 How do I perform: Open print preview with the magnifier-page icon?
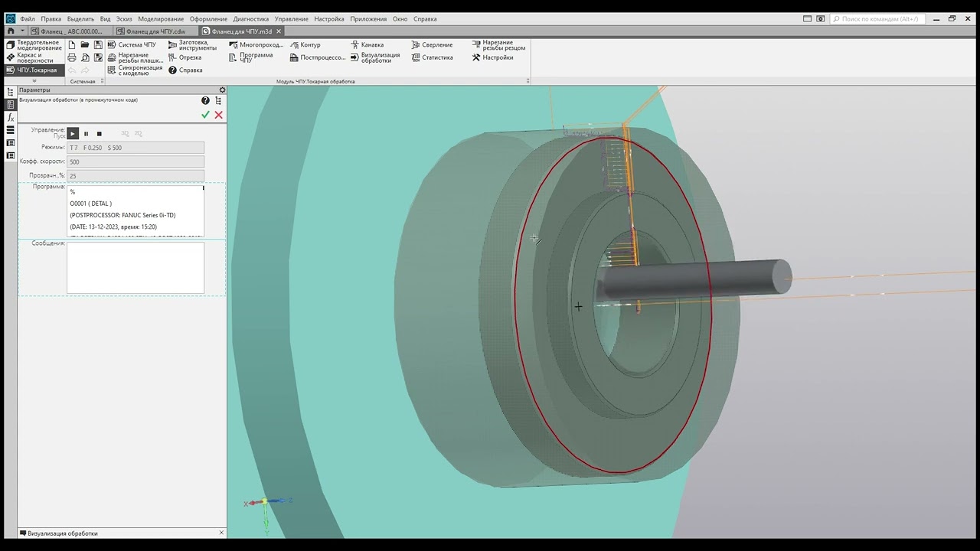(85, 57)
